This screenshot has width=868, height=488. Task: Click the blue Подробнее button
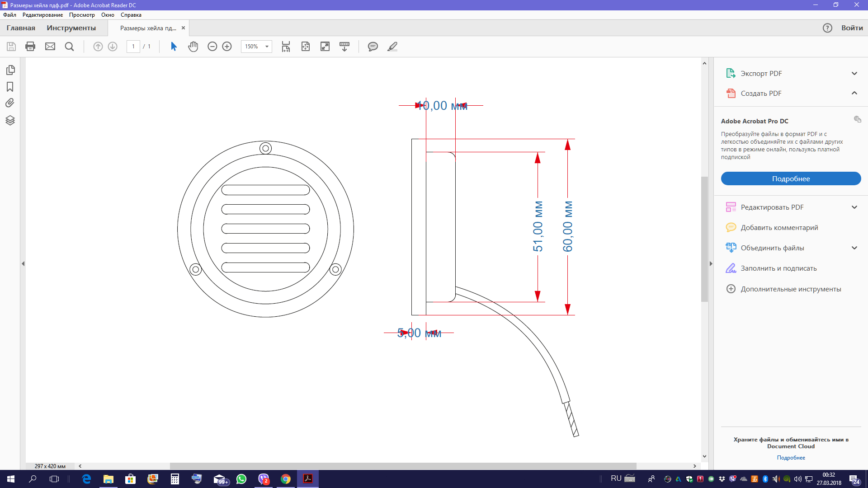[x=791, y=178]
